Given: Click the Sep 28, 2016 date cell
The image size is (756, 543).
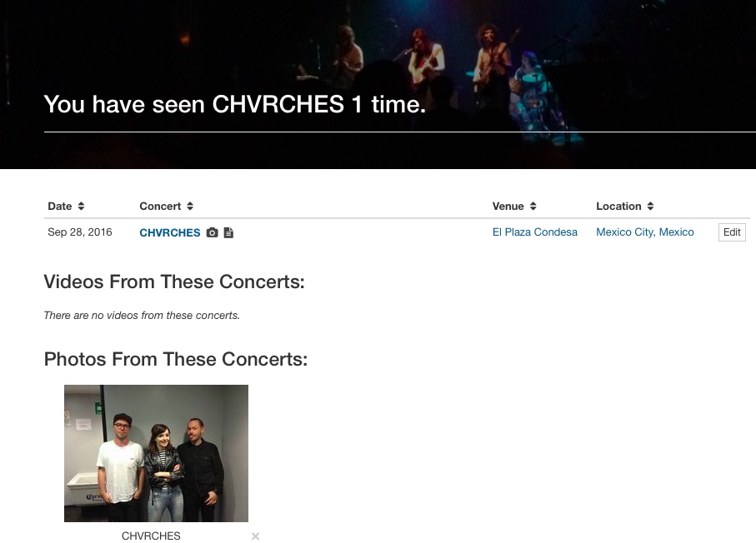Looking at the screenshot, I should 79,232.
